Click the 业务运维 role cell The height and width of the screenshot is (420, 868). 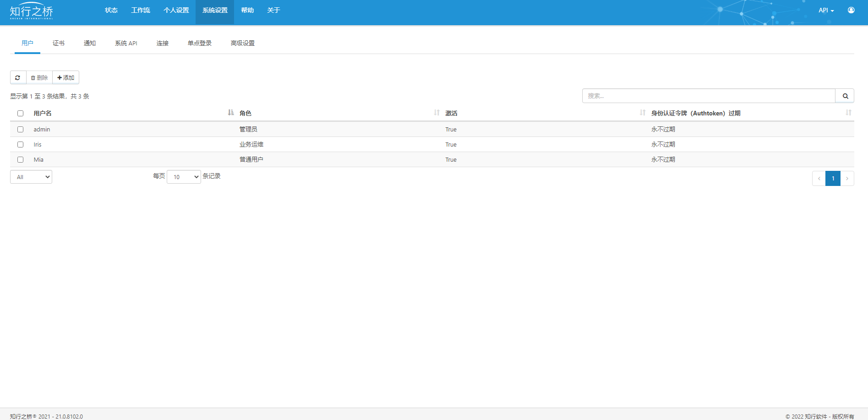tap(251, 144)
